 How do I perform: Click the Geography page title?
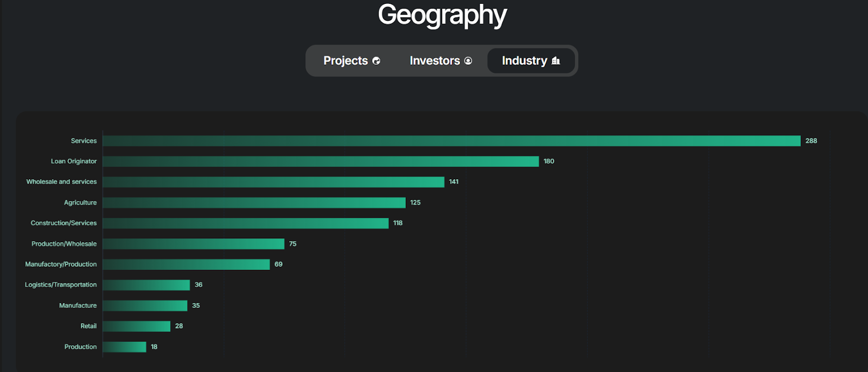tap(442, 15)
